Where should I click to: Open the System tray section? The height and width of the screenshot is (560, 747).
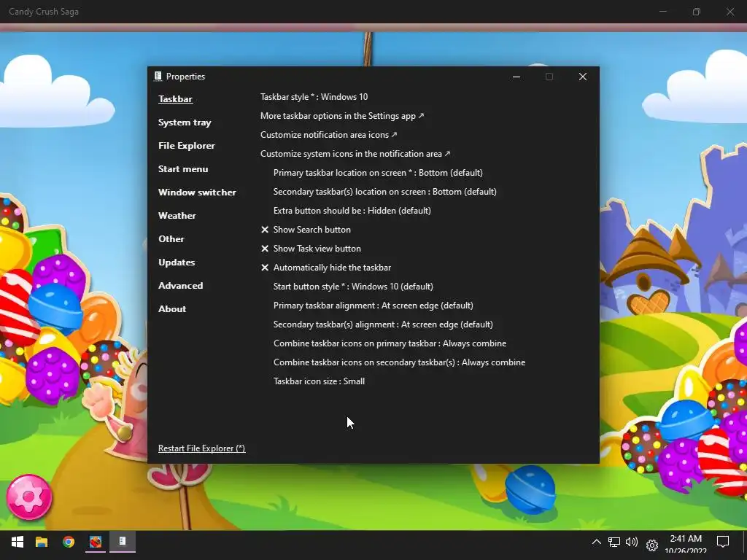pyautogui.click(x=185, y=122)
